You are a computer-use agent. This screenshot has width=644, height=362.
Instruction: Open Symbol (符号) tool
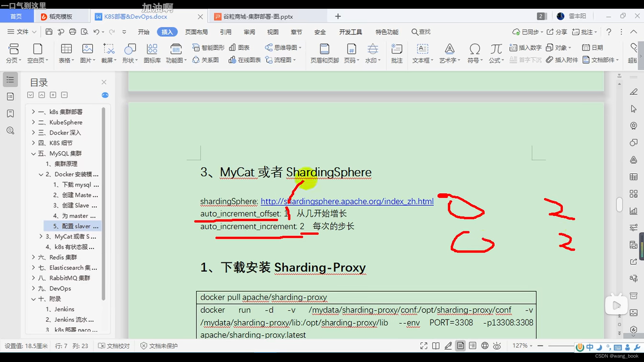(475, 53)
